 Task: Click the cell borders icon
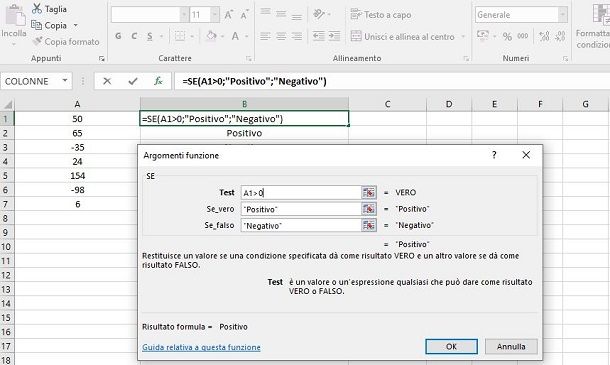click(180, 36)
